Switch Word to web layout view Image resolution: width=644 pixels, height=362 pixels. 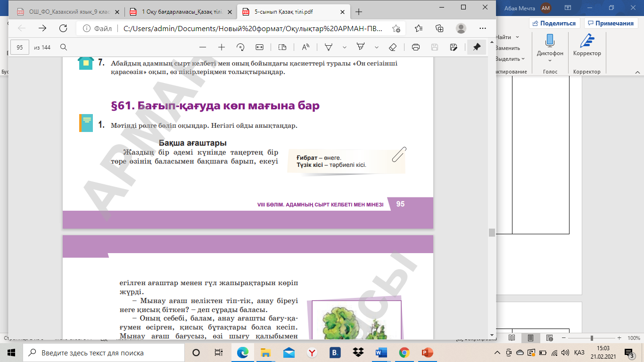tap(549, 338)
